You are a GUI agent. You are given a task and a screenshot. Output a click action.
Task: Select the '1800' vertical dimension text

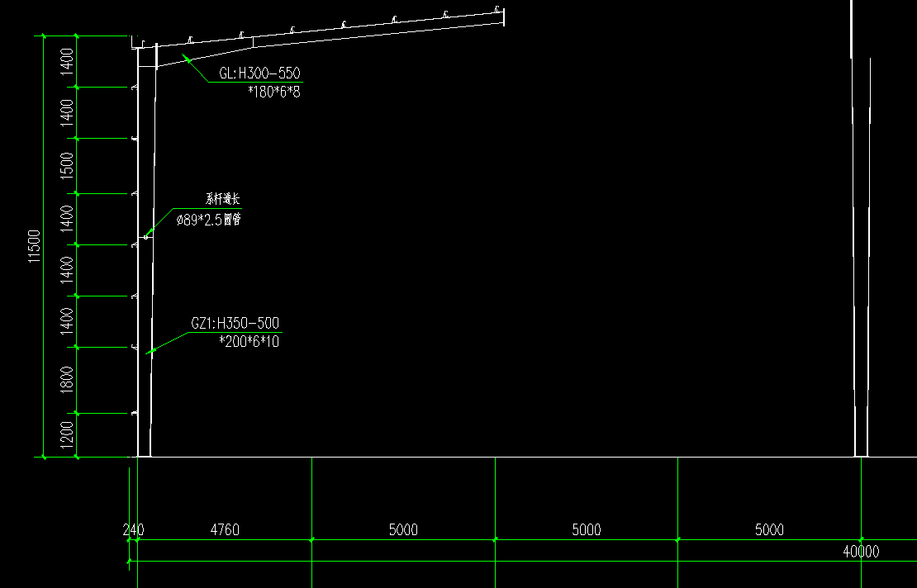[67, 379]
